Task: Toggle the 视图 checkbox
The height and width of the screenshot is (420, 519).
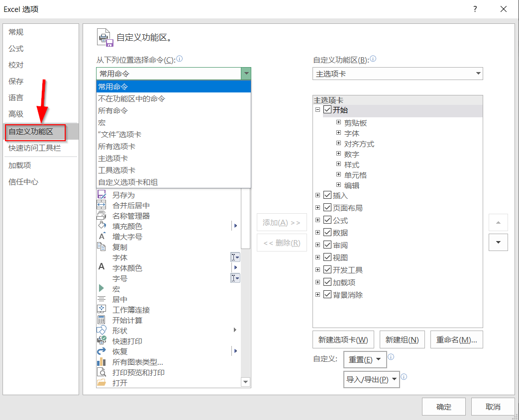Action: click(327, 257)
